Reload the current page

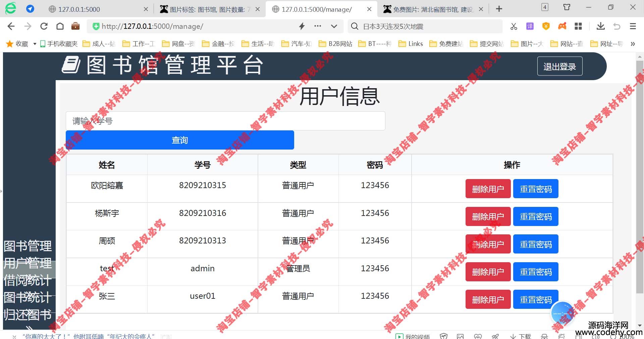[44, 26]
